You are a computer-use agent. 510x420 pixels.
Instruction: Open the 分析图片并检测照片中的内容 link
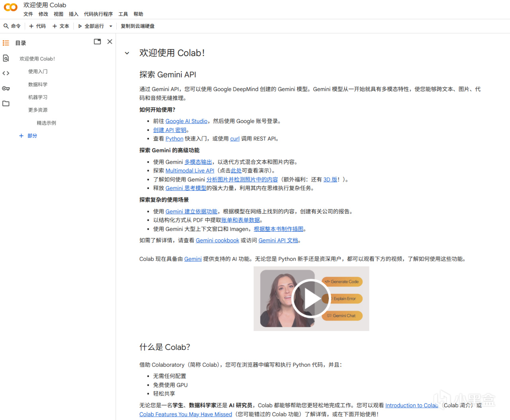[x=242, y=180]
